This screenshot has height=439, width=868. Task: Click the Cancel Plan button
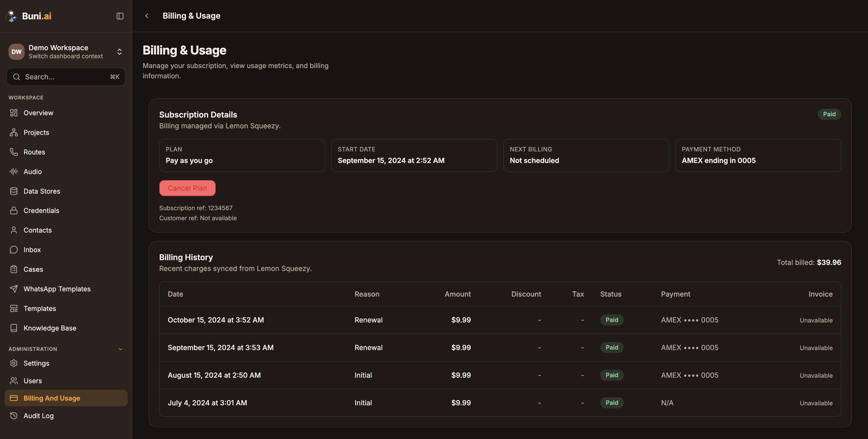187,188
